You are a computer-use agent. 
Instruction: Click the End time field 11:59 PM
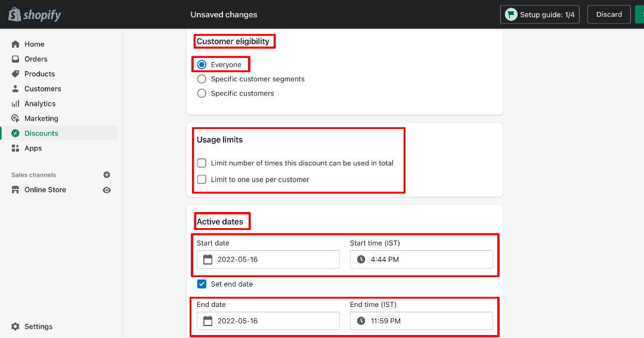[422, 321]
